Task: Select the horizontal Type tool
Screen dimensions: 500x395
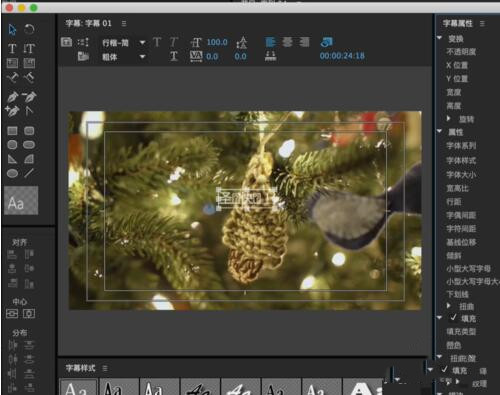Action: (12, 49)
